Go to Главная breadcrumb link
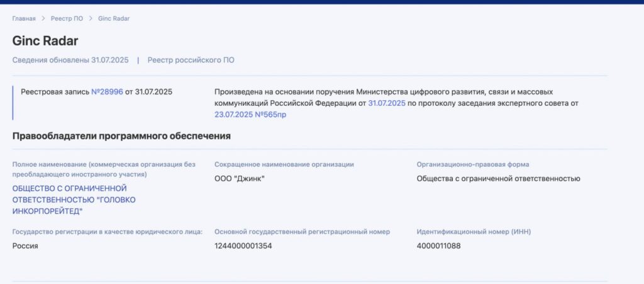The height and width of the screenshot is (284, 644). point(24,18)
